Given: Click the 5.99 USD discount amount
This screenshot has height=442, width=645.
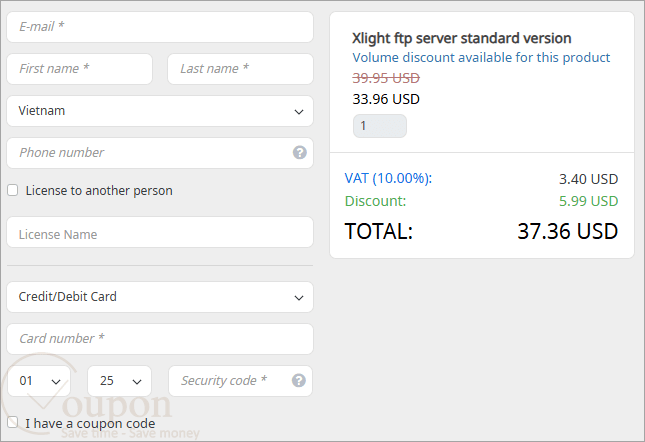Looking at the screenshot, I should [588, 201].
